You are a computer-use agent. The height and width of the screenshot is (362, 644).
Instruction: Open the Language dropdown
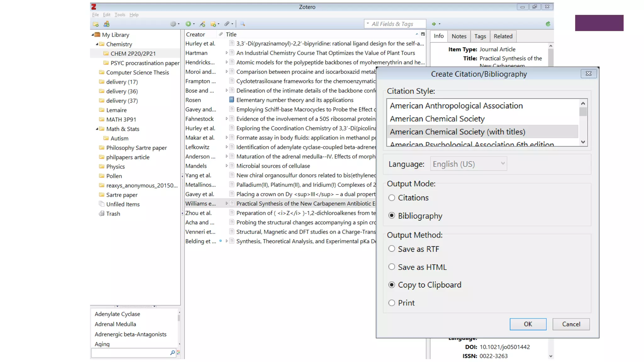point(469,164)
